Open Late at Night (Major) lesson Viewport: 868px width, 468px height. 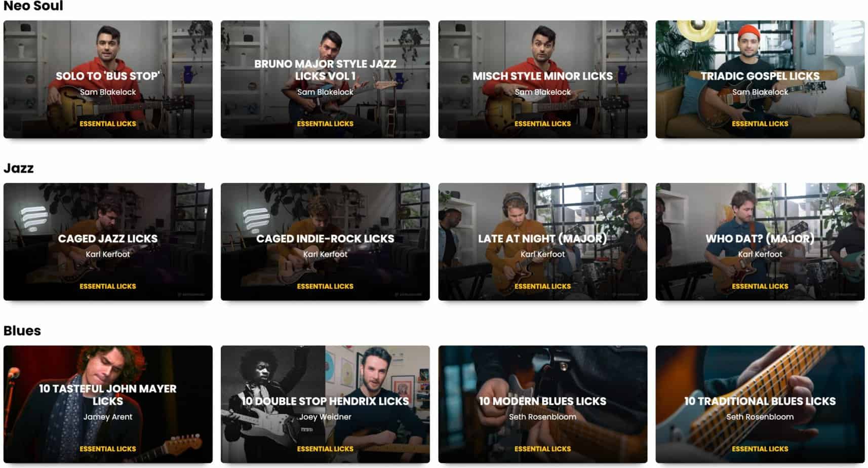click(x=542, y=242)
